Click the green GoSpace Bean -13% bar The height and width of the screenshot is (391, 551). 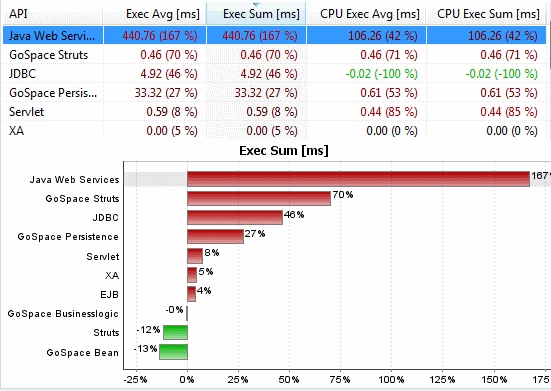click(x=174, y=352)
